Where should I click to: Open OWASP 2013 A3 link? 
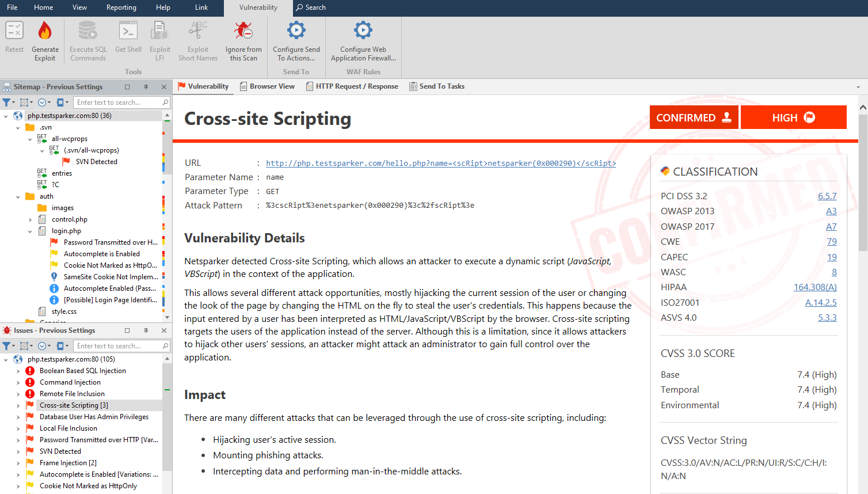pyautogui.click(x=831, y=211)
